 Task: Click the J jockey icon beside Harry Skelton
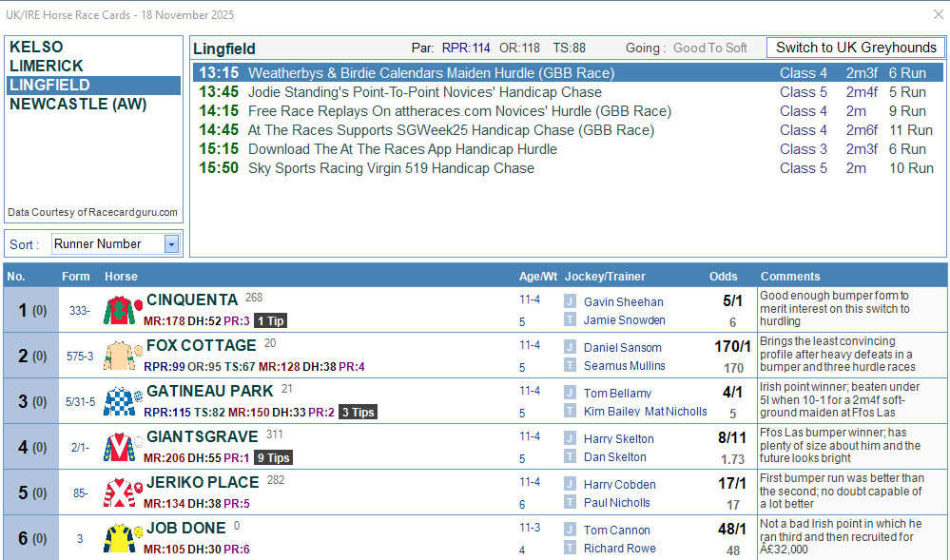[570, 438]
